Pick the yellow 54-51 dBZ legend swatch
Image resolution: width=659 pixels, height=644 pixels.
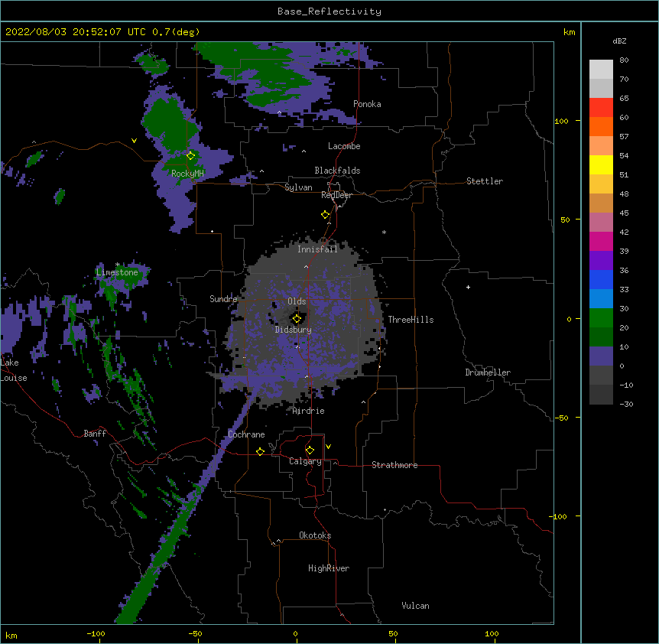click(x=601, y=164)
